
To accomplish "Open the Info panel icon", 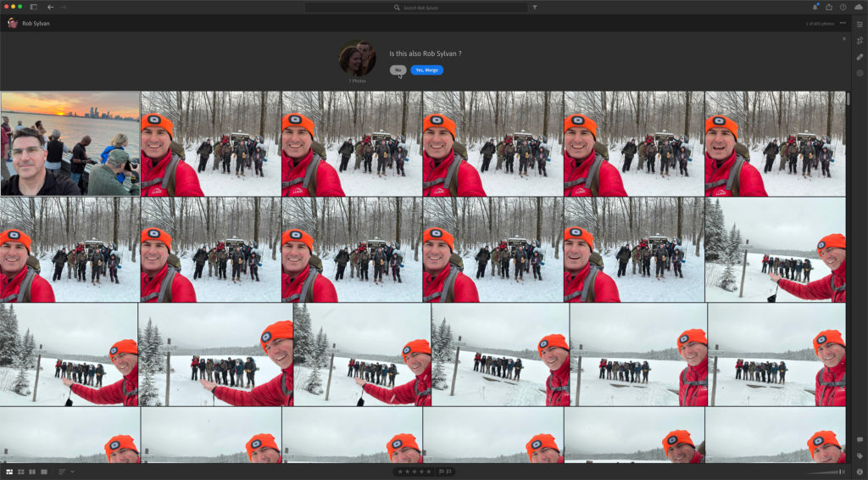I will [860, 472].
